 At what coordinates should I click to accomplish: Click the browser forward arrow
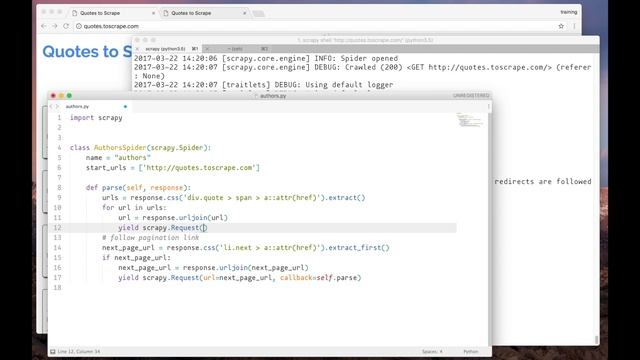55,26
